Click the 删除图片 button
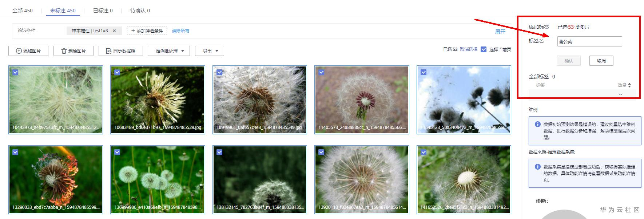 (x=73, y=51)
